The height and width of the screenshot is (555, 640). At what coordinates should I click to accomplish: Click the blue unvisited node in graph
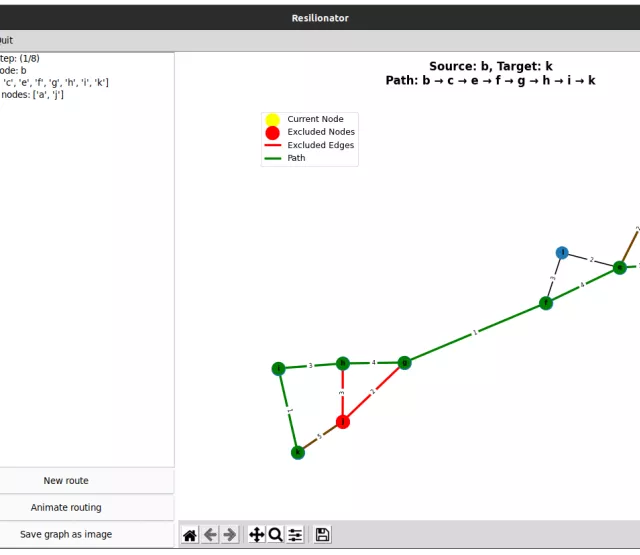click(x=562, y=253)
